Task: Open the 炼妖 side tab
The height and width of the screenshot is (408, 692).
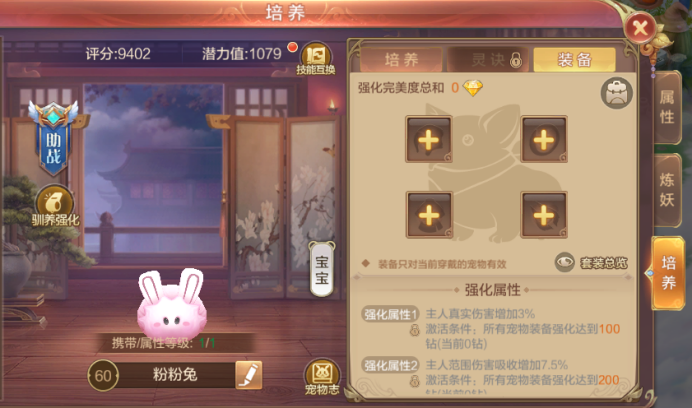Action: 667,190
